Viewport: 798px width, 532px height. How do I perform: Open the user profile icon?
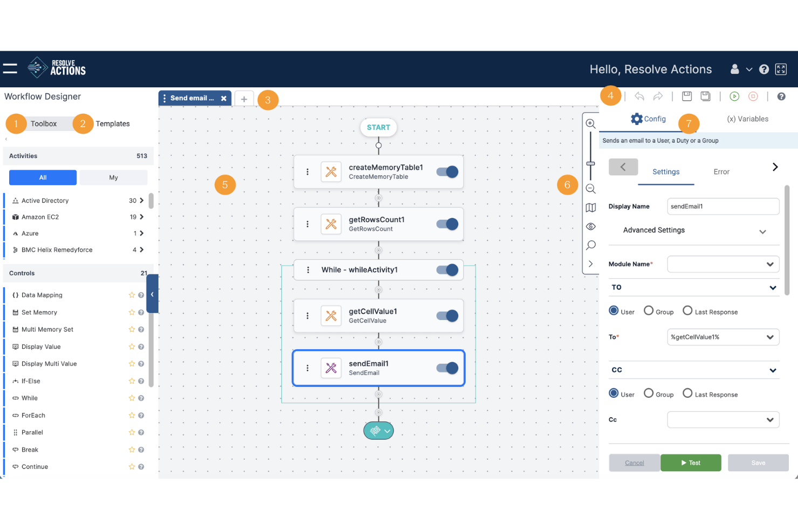click(x=734, y=69)
